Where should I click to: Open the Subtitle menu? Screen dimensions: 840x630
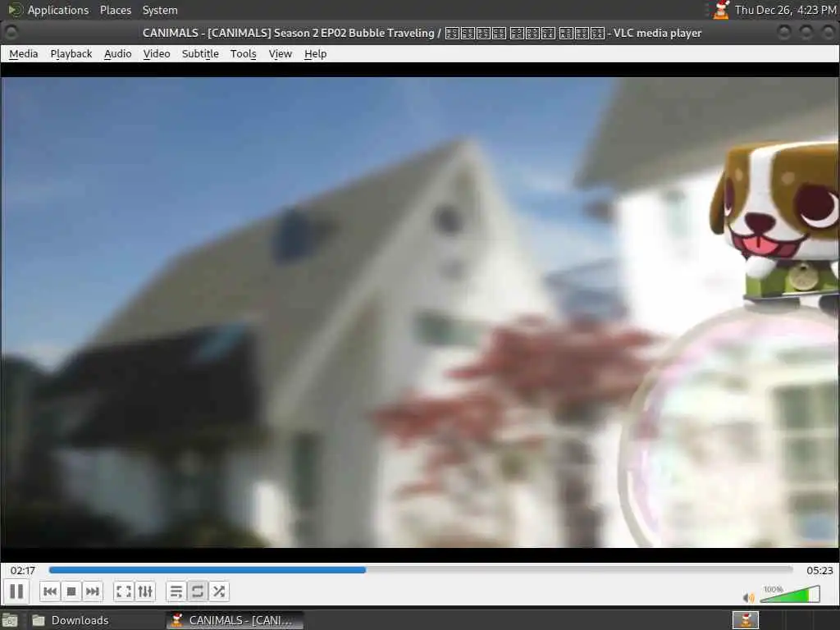pos(200,53)
